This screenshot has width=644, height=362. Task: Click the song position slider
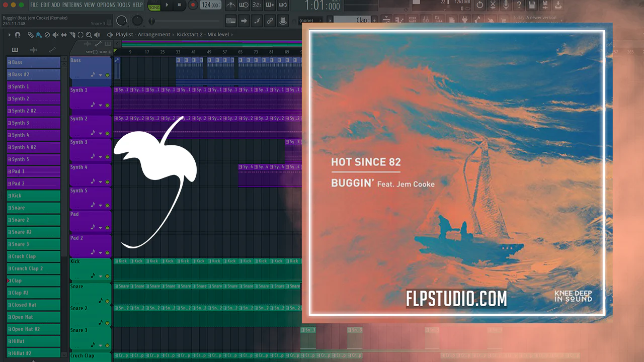(x=185, y=21)
